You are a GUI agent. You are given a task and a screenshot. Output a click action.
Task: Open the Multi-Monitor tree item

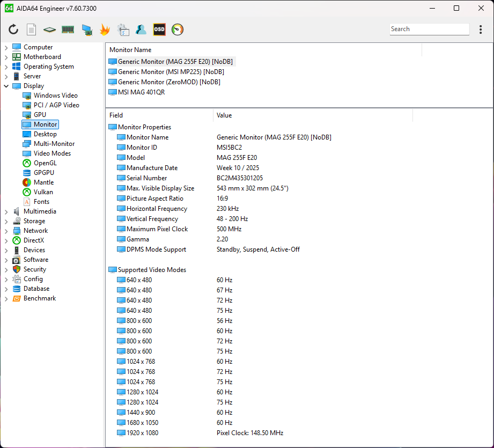[48, 144]
